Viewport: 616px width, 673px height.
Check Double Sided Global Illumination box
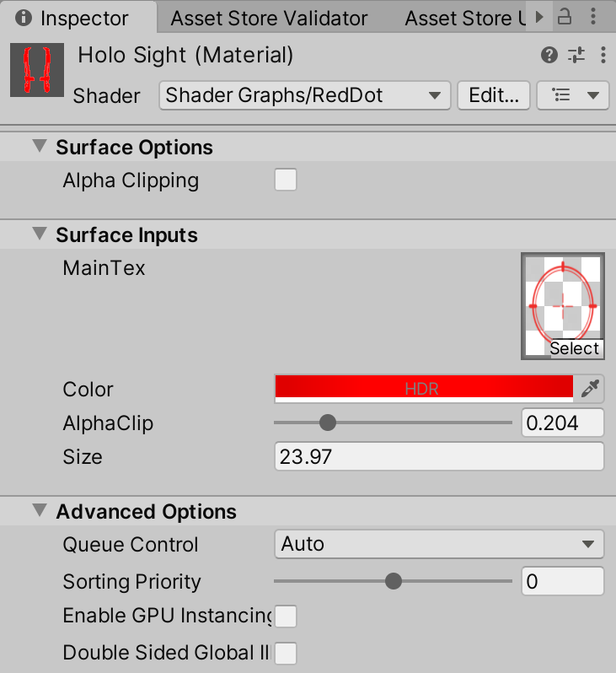pos(286,653)
